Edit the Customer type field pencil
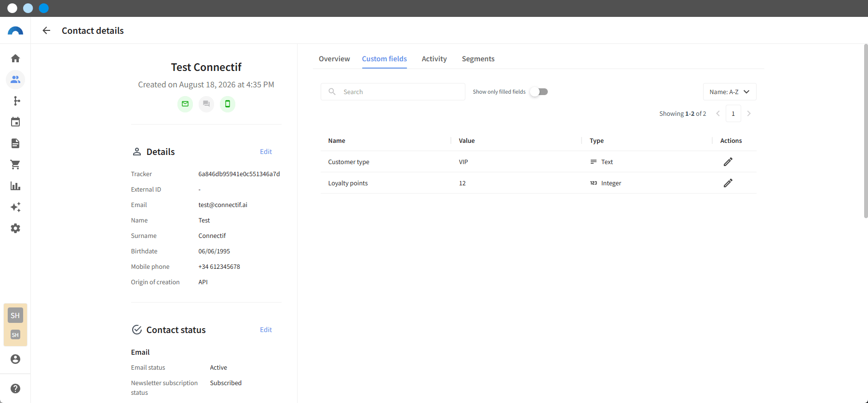 [728, 162]
